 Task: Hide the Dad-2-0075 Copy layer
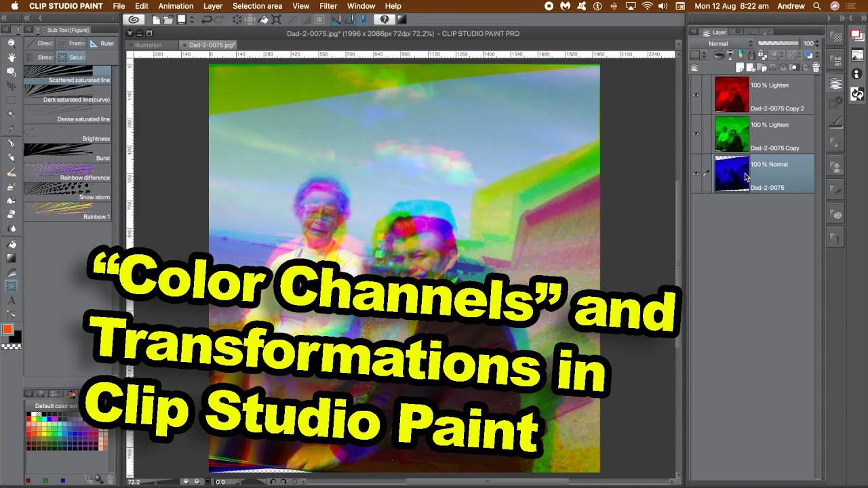[x=696, y=134]
